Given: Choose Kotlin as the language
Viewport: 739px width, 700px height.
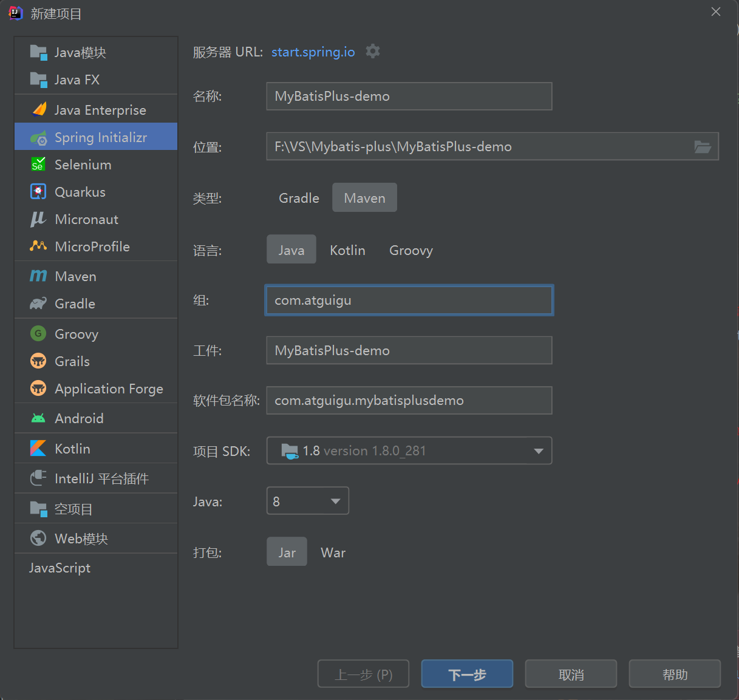Looking at the screenshot, I should click(347, 250).
